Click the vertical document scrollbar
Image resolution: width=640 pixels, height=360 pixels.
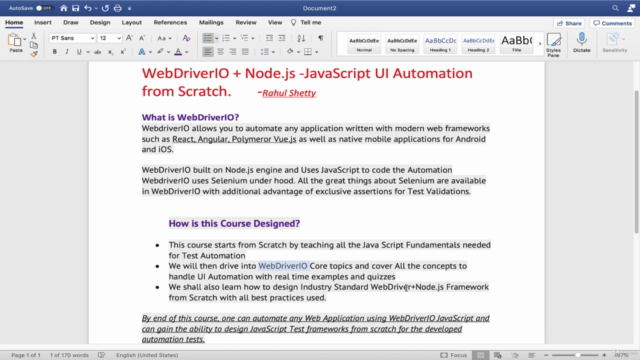pos(636,162)
